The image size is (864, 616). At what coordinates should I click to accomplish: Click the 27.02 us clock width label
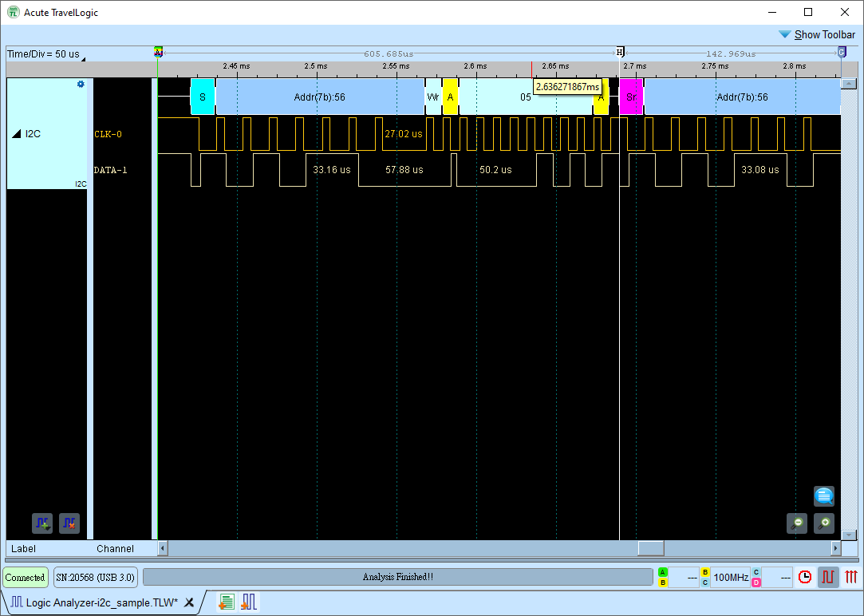(404, 134)
